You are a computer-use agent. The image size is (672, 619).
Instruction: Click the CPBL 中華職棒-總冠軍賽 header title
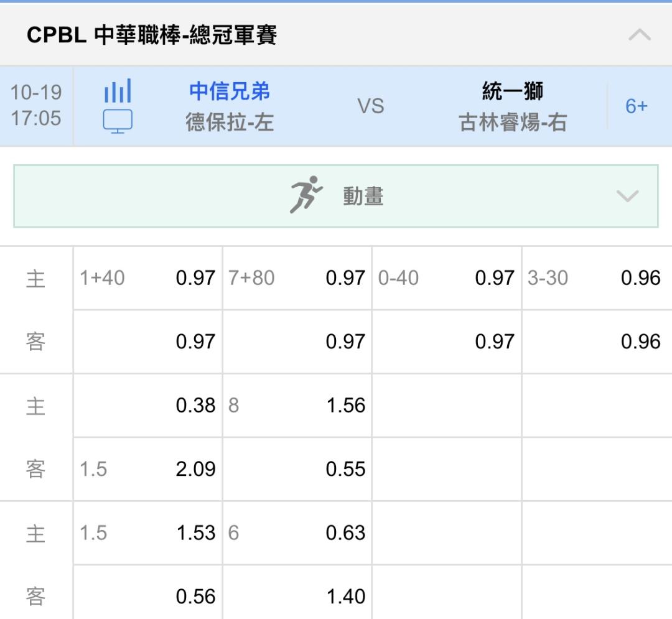152,35
